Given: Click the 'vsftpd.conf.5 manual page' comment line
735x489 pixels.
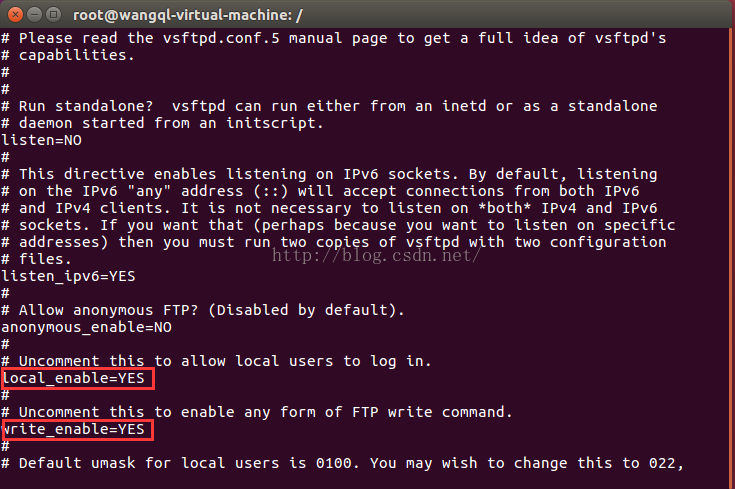Looking at the screenshot, I should [334, 38].
